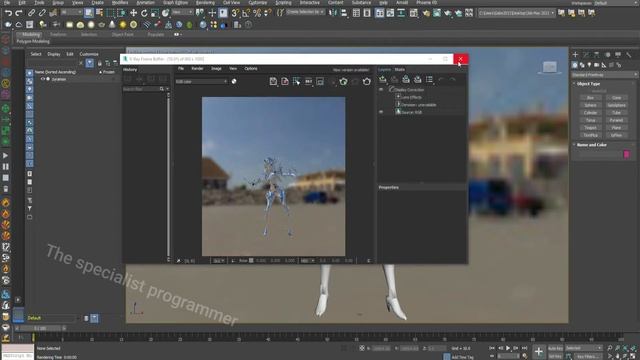This screenshot has height=360, width=640.
Task: Toggle the highlighted filter icon in scene explorer toolbar
Action: [x=89, y=63]
